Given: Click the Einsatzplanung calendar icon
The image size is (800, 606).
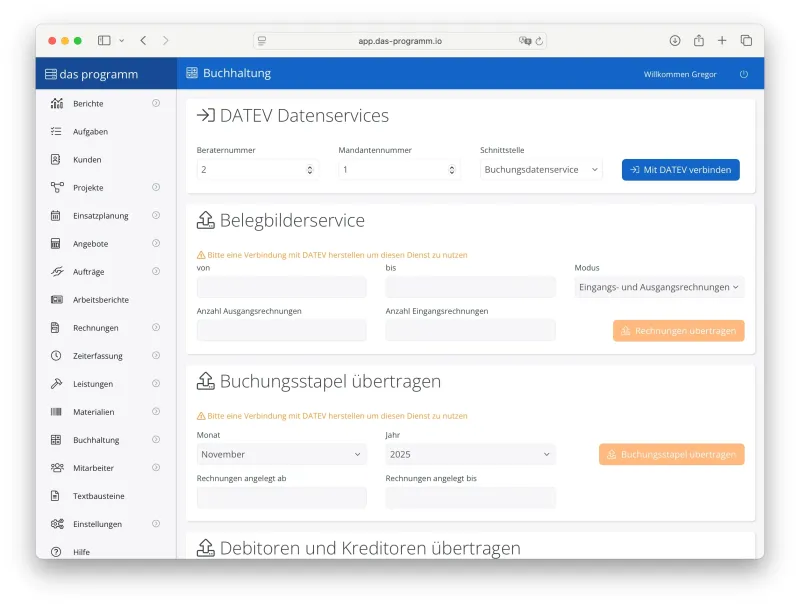Looking at the screenshot, I should [56, 216].
